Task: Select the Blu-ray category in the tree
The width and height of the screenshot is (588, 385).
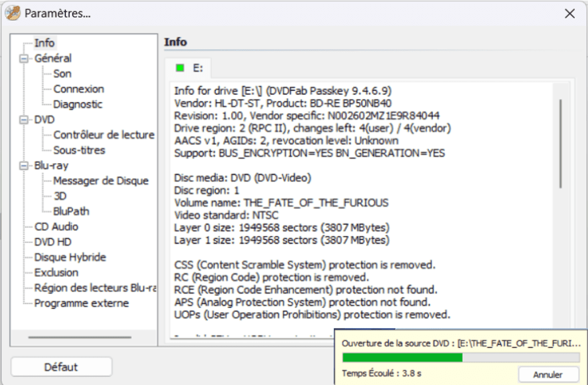Action: point(52,165)
